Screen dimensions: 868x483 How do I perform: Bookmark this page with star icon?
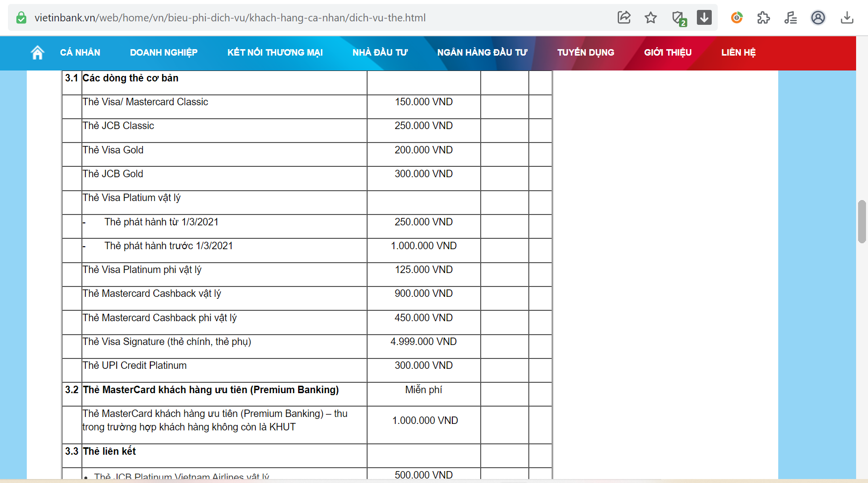[x=651, y=18]
